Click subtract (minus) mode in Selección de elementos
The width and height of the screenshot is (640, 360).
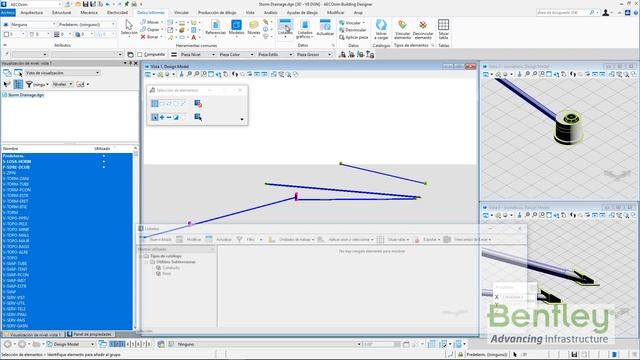tap(169, 117)
